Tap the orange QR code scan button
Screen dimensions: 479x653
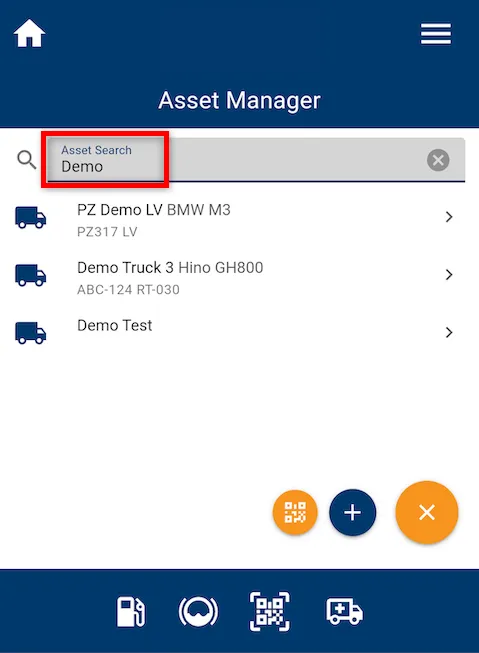tap(295, 512)
